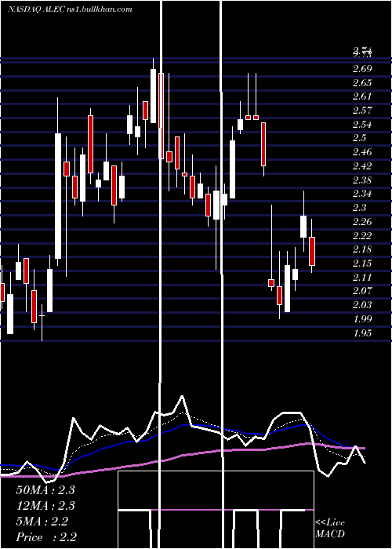This screenshot has height=549, width=392.
Task: Click the 12MA : 2.3 readout
Action: pos(45,506)
